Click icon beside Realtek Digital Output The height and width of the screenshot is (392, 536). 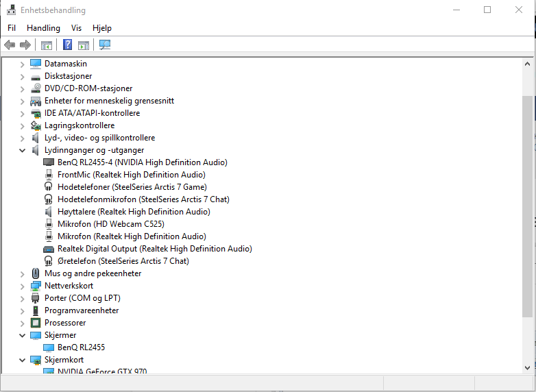[49, 249]
